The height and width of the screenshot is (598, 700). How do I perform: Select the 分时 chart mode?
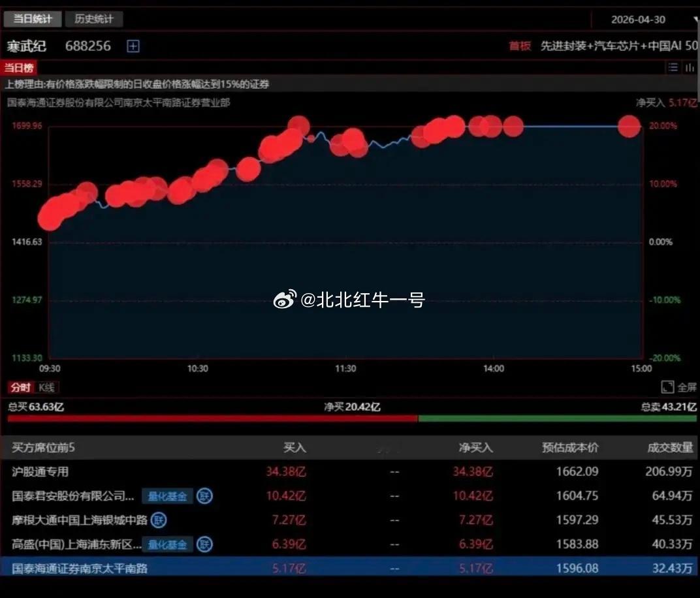[20, 387]
